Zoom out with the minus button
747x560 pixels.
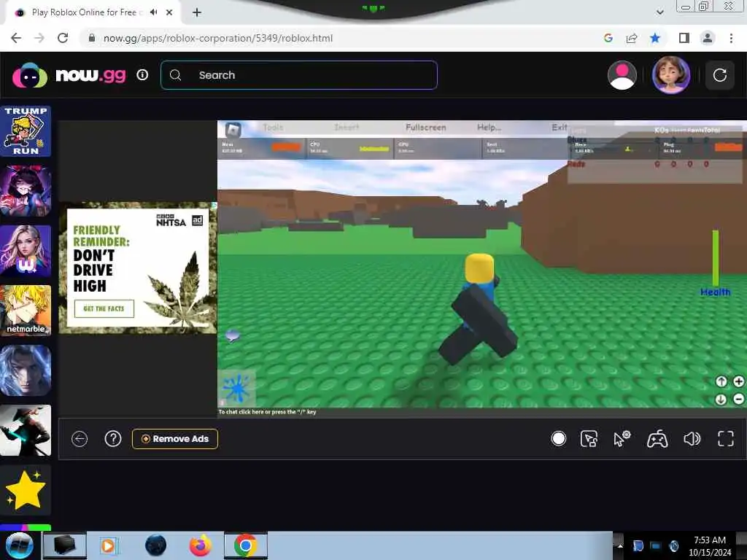tap(738, 399)
